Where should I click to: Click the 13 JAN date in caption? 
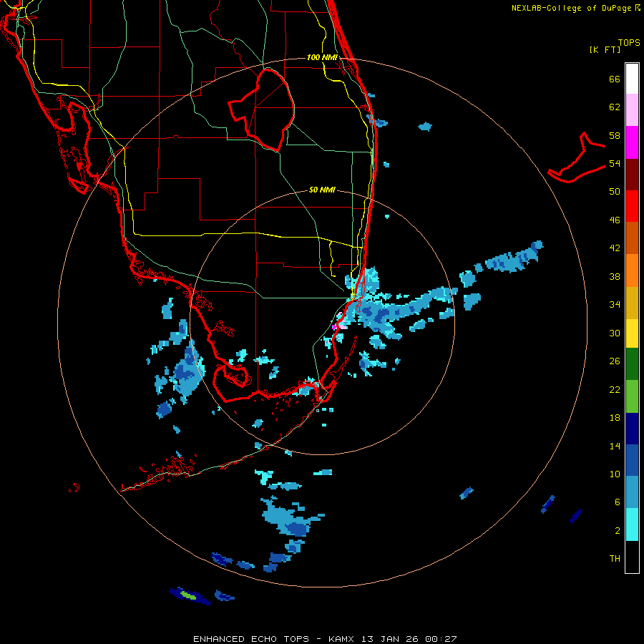coord(381,639)
